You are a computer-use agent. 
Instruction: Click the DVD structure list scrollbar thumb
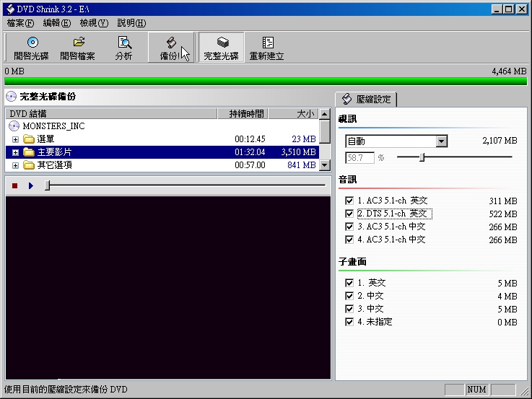pyautogui.click(x=325, y=131)
